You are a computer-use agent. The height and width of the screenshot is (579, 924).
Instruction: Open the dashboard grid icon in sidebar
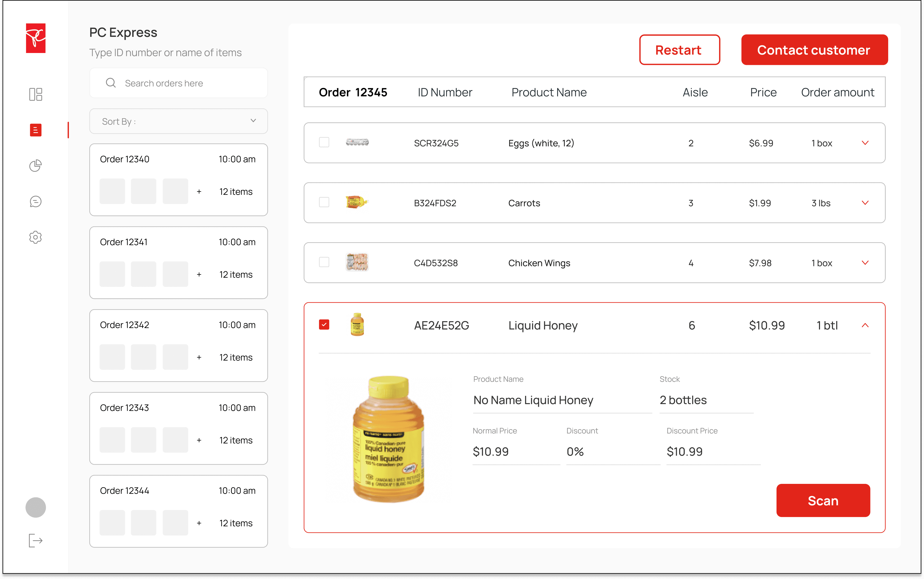(36, 94)
